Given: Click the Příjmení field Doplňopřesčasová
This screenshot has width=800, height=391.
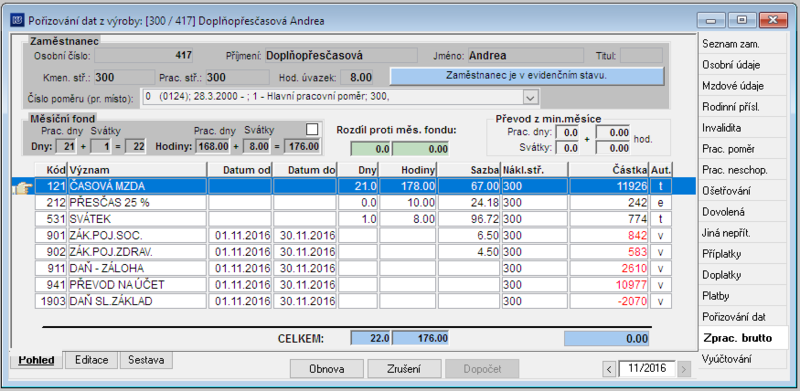Looking at the screenshot, I should click(341, 55).
